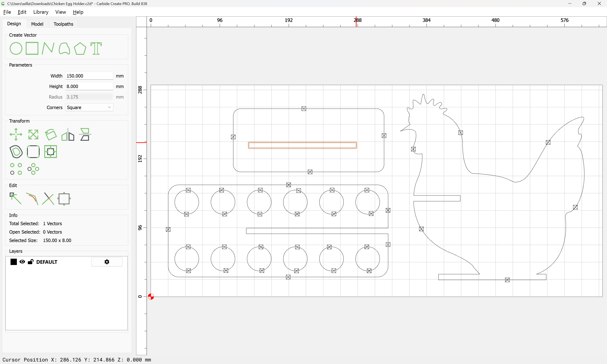Hide the DEFAULT layer with eye icon
Image resolution: width=607 pixels, height=364 pixels.
[22, 262]
